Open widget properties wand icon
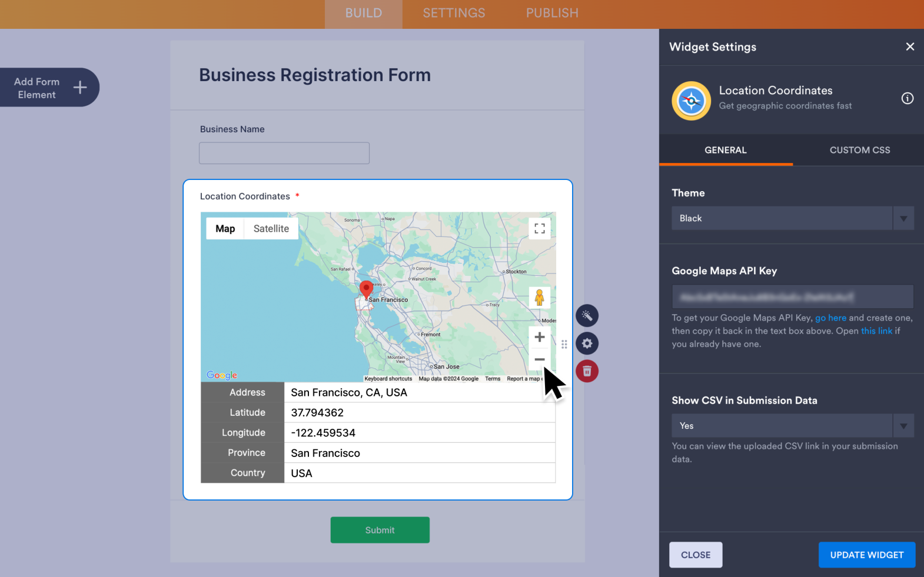 pos(587,316)
